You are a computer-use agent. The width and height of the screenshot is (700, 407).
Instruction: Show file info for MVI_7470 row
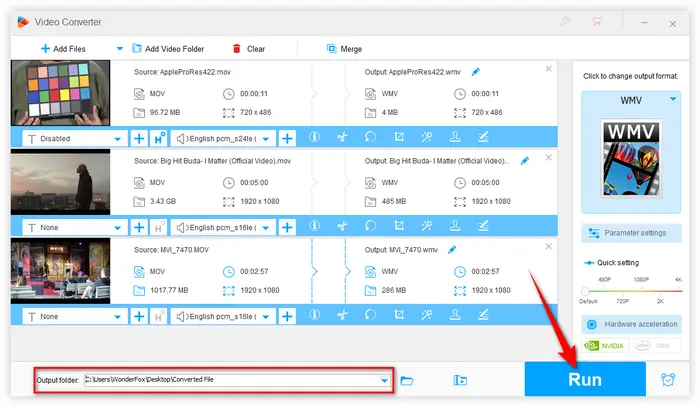(314, 315)
